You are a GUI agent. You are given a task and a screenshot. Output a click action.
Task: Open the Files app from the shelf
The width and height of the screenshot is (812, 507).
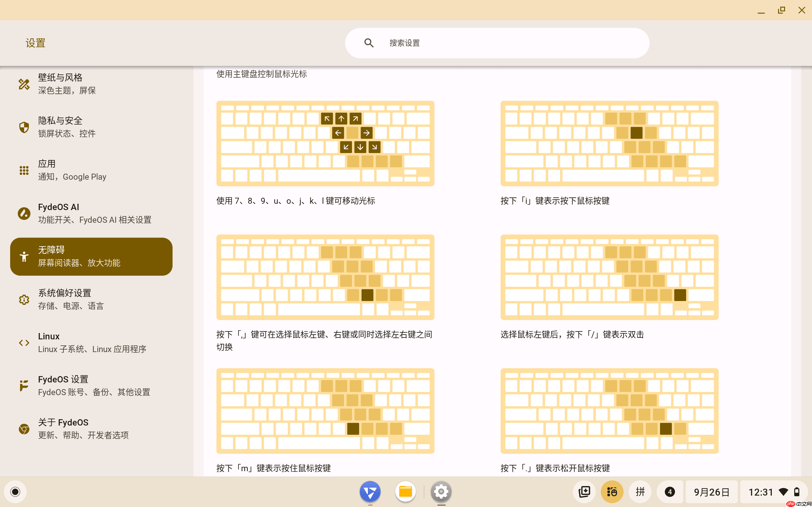[x=406, y=491]
